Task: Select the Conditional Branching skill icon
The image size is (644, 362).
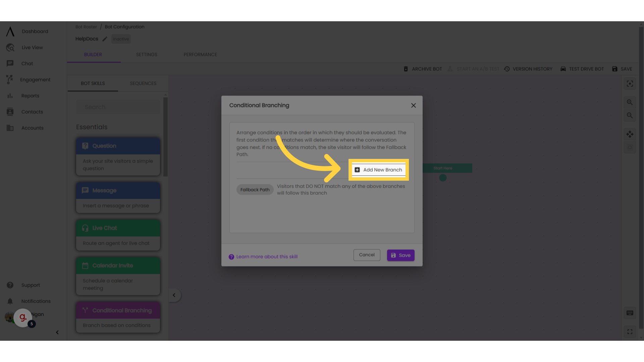Action: pos(85,310)
